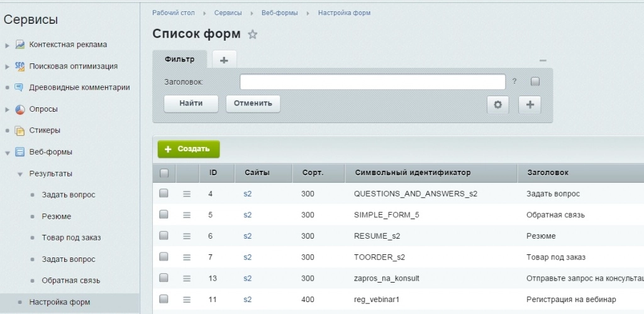Open row actions menu for reg_vebinar1
The width and height of the screenshot is (644, 314).
coord(186,300)
